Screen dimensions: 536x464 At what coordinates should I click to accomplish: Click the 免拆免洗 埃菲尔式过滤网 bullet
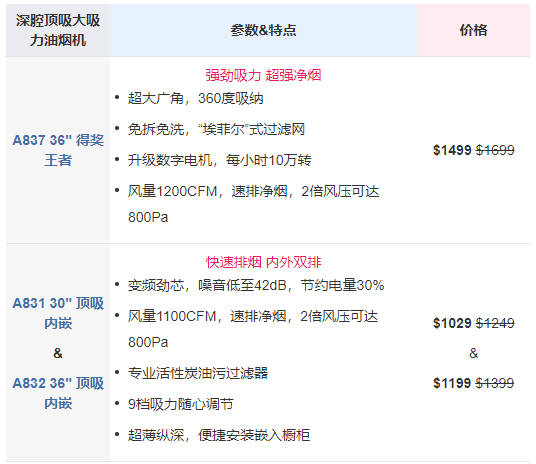[x=216, y=129]
